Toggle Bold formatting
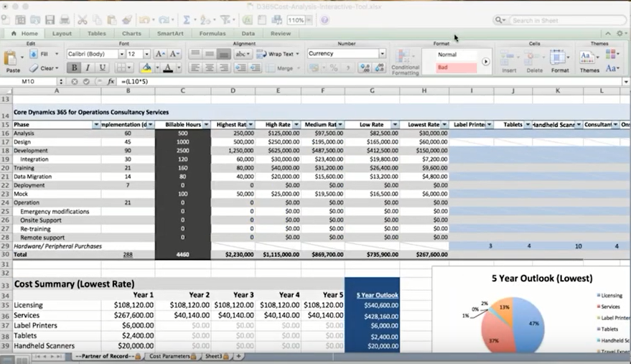Viewport: 631px width, 364px height. coord(74,68)
